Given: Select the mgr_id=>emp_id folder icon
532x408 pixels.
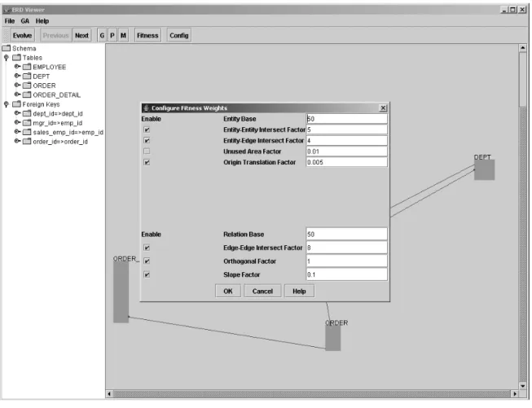Looking at the screenshot, I should coord(27,123).
